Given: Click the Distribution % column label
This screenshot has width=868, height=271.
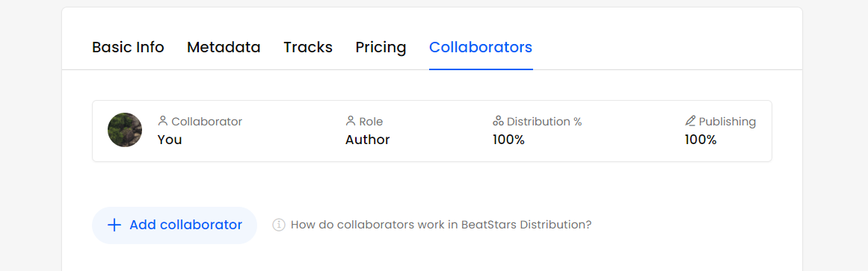Looking at the screenshot, I should 544,121.
